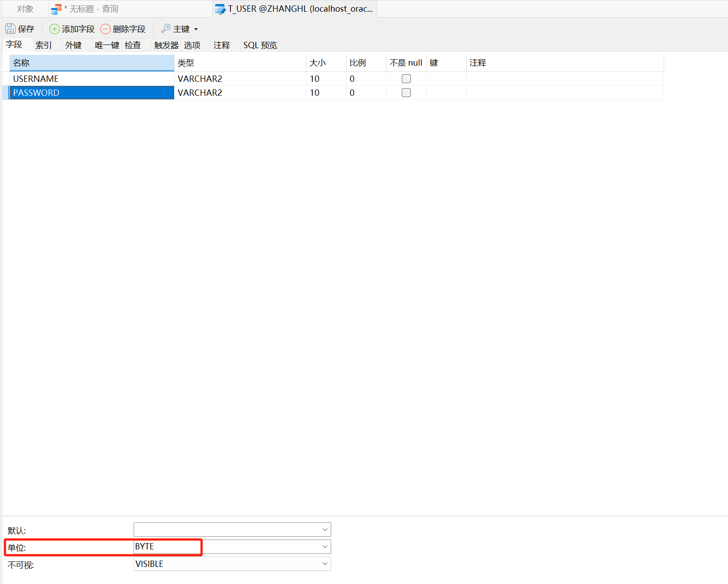Open the Triggers (触发器) tab

point(166,45)
